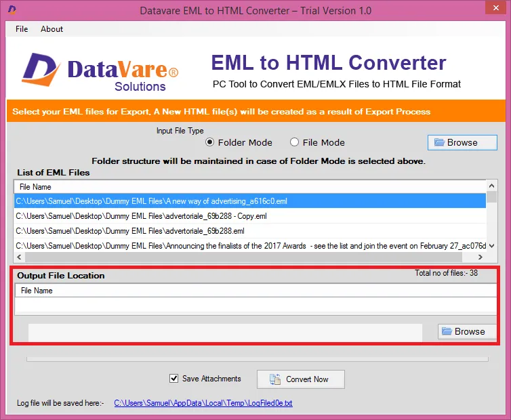This screenshot has height=420, width=511.
Task: Click the app icon in the title bar
Action: pyautogui.click(x=12, y=10)
